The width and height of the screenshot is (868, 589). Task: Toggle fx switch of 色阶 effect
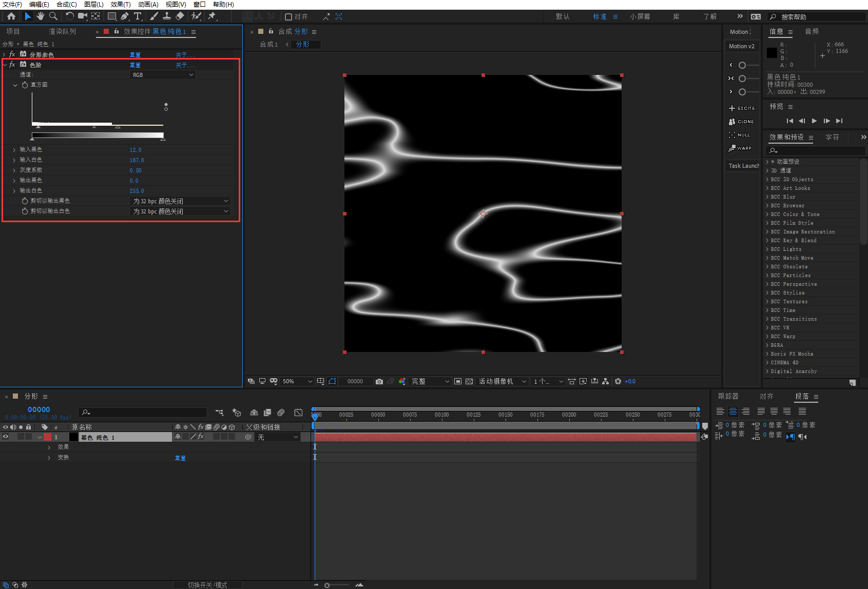[12, 65]
